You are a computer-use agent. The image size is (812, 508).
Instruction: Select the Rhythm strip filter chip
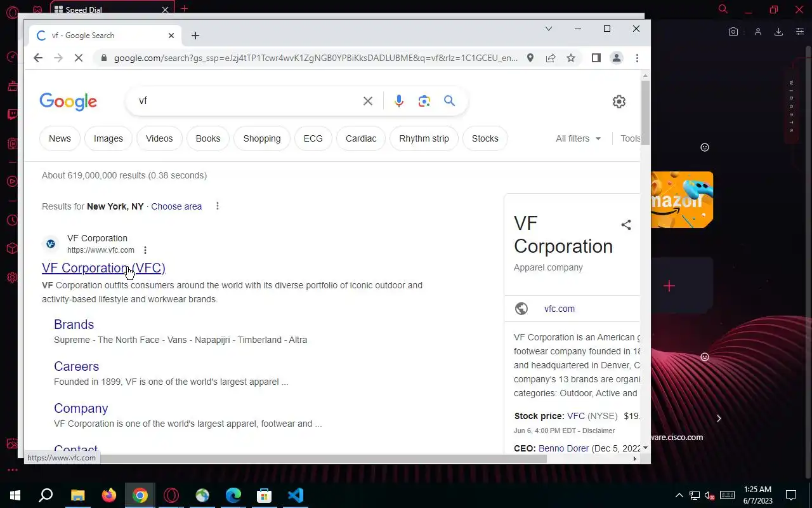424,138
